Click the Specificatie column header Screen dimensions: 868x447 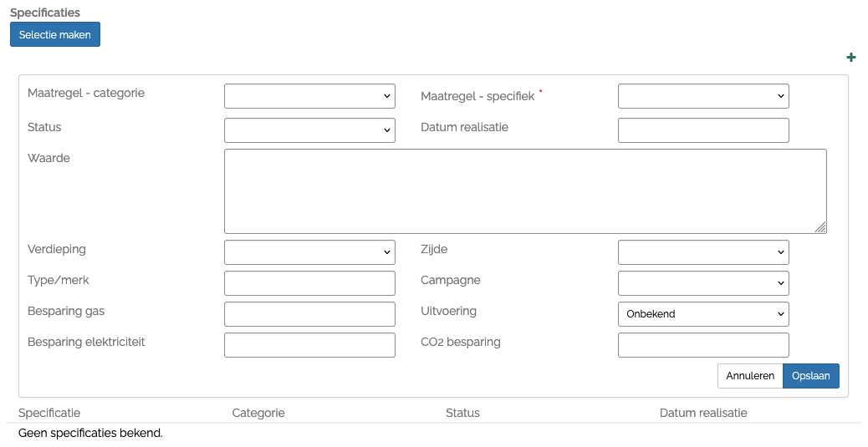tap(49, 413)
